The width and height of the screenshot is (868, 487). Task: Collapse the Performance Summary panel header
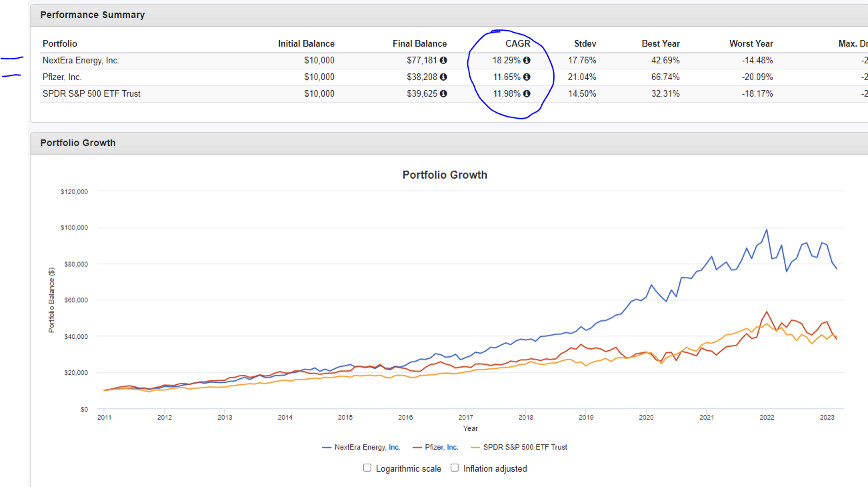(93, 15)
